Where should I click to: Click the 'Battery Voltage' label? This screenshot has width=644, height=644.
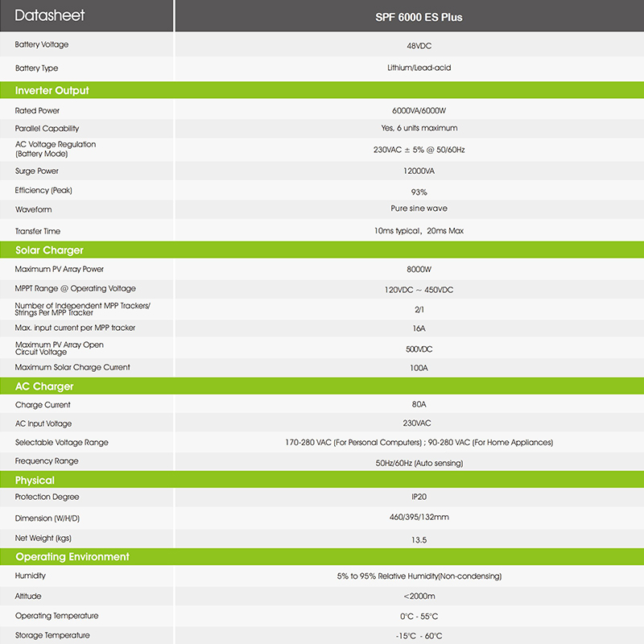pos(42,44)
